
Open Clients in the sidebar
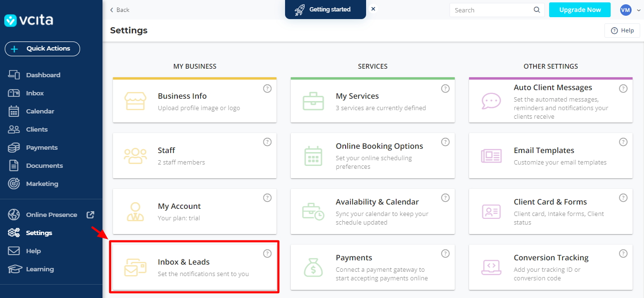(37, 129)
